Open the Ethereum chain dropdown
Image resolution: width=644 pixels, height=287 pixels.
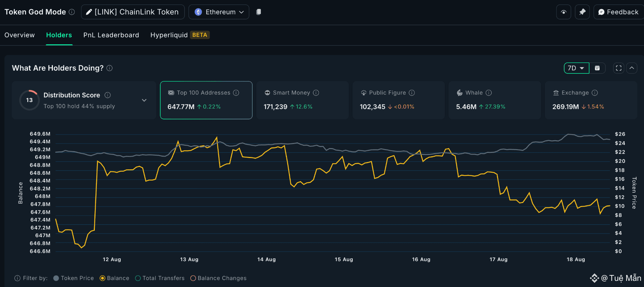[x=219, y=12]
